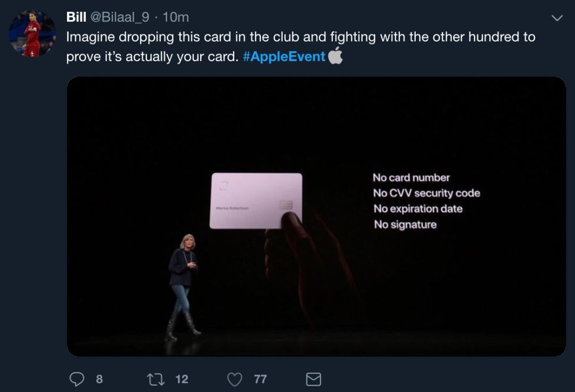Open the #AppleEvent hashtag link
575x392 pixels.
284,56
